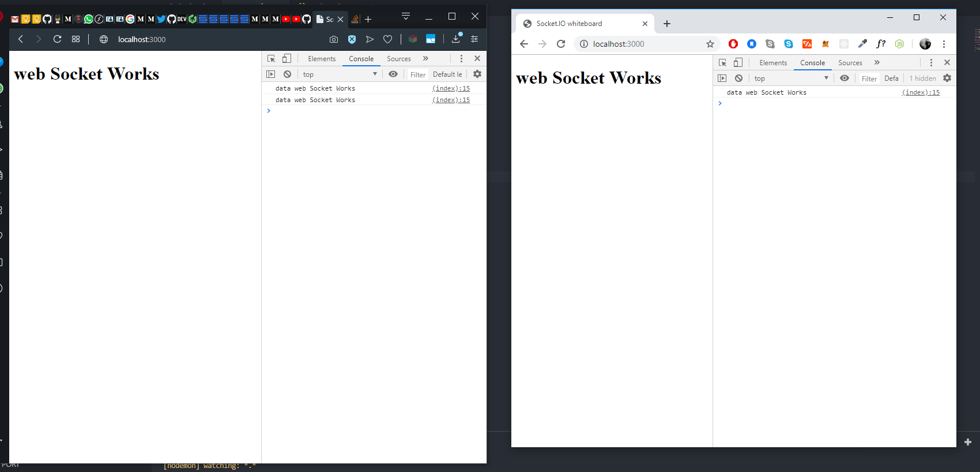The image size is (980, 472).
Task: Click first (index):15 link in left console
Action: click(x=451, y=88)
